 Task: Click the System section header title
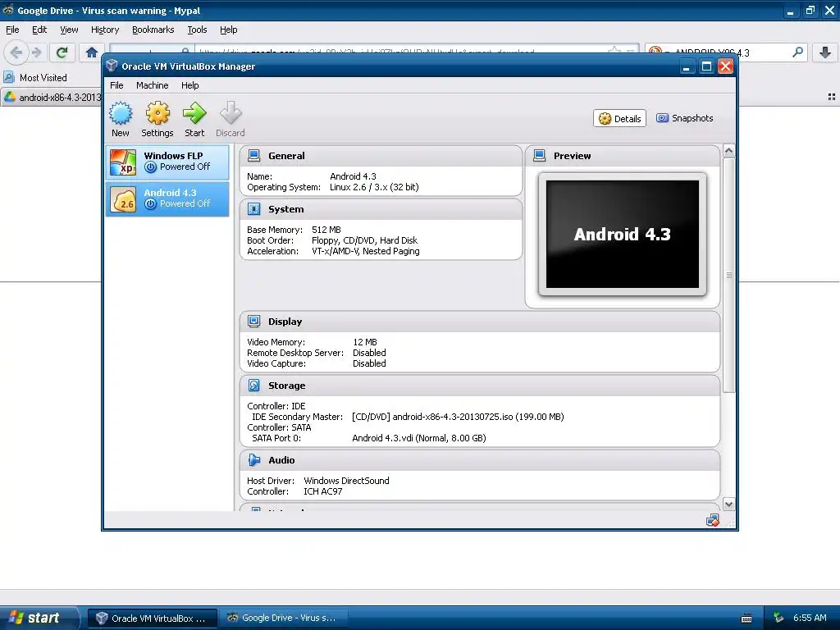coord(286,209)
